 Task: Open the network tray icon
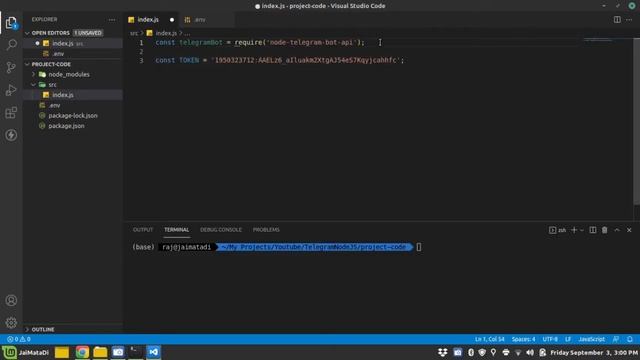click(x=518, y=352)
